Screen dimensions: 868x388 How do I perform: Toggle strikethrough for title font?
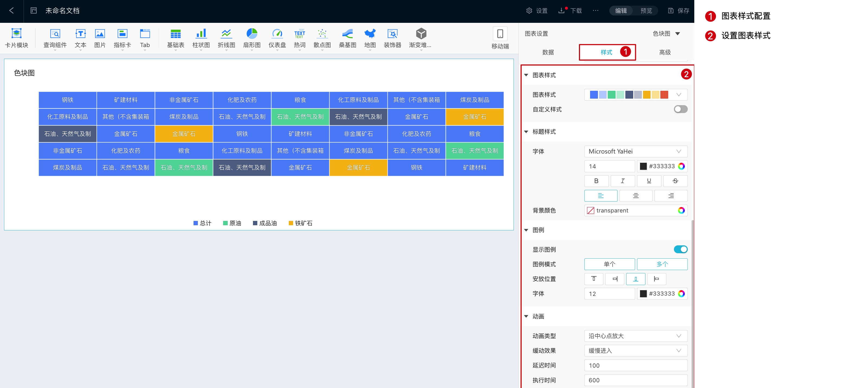(x=675, y=181)
